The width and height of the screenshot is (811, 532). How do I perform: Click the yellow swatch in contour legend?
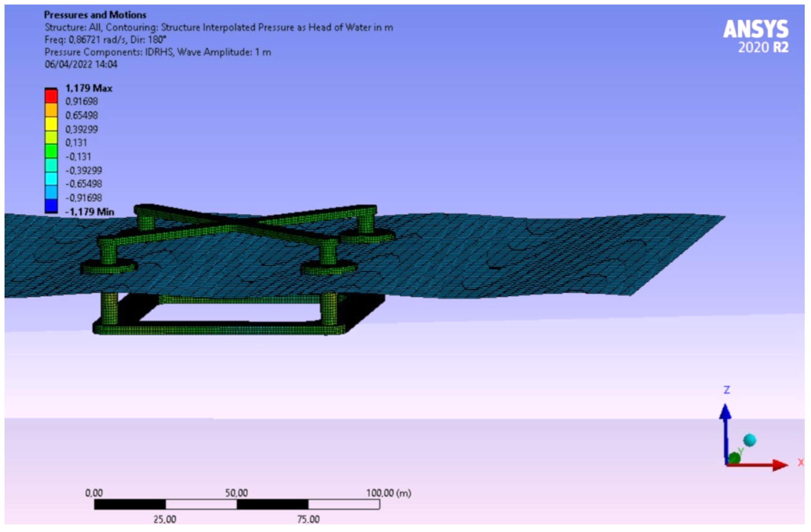coord(51,123)
